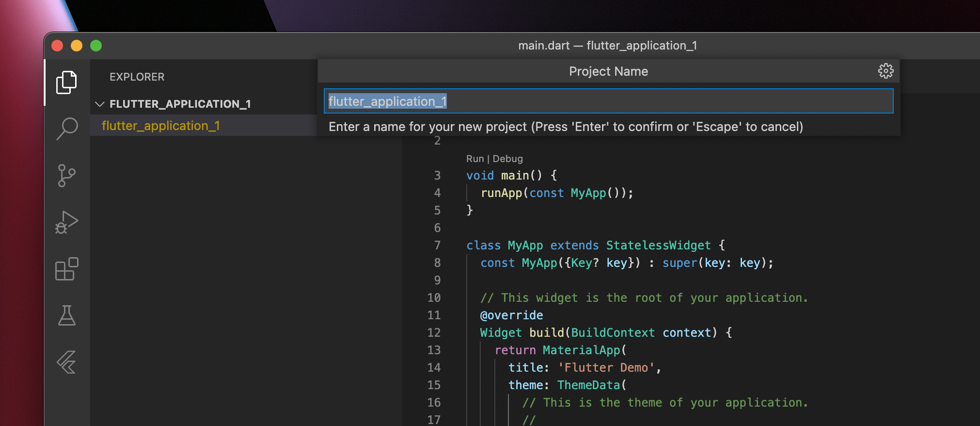Viewport: 980px width, 426px height.
Task: Click the EXPLORER panel title
Action: [137, 77]
